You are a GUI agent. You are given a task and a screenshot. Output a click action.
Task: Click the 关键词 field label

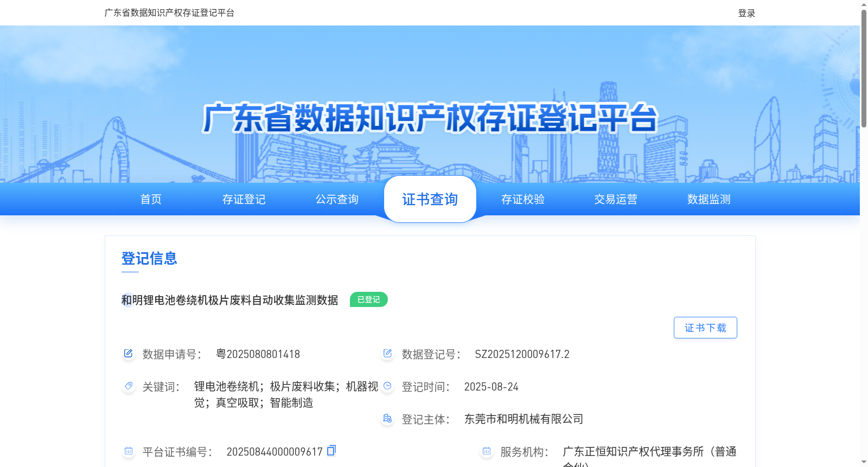click(x=161, y=387)
